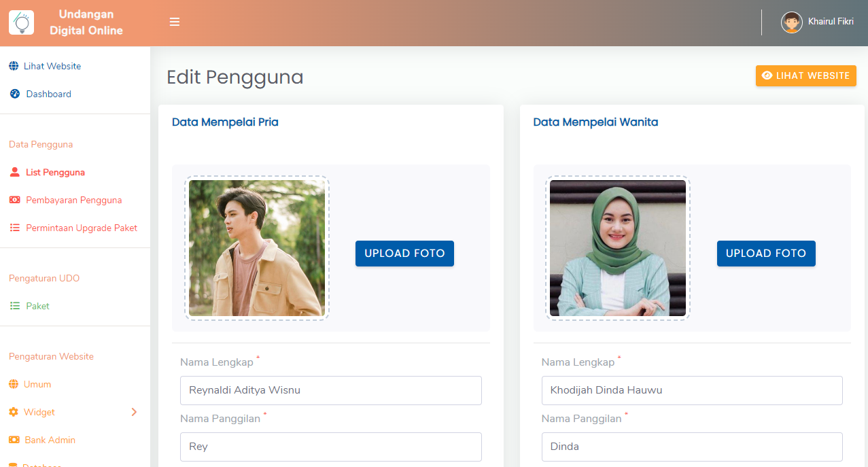The image size is (868, 467).
Task: Click the groom Nama Lengkap label
Action: pyautogui.click(x=217, y=362)
